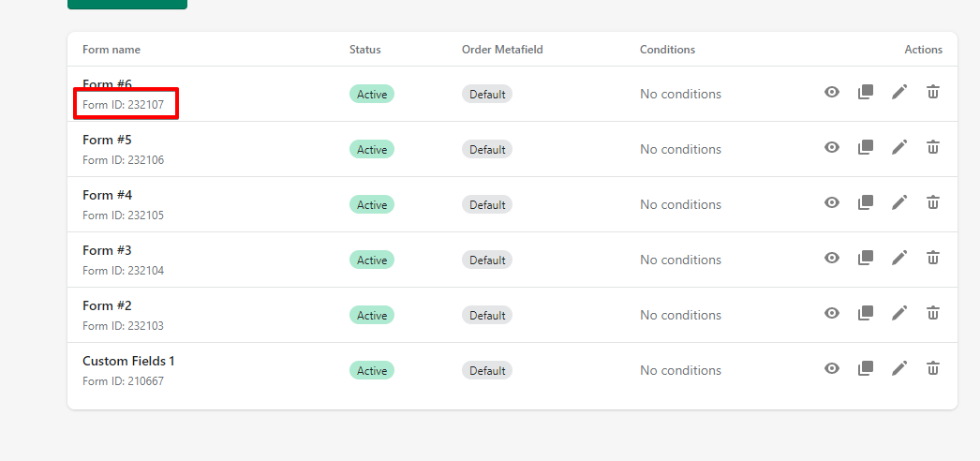Edit Form #4 with pencil icon
This screenshot has width=980, height=461.
pyautogui.click(x=898, y=202)
